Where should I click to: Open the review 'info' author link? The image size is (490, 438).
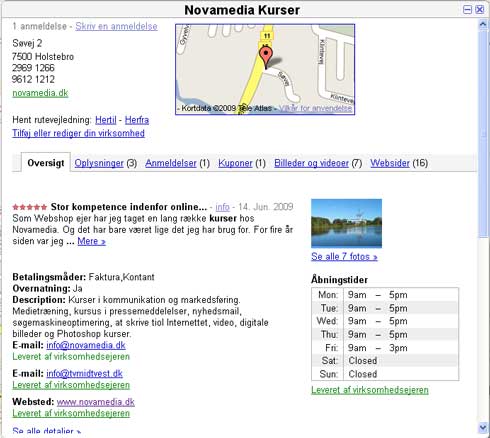tap(222, 207)
